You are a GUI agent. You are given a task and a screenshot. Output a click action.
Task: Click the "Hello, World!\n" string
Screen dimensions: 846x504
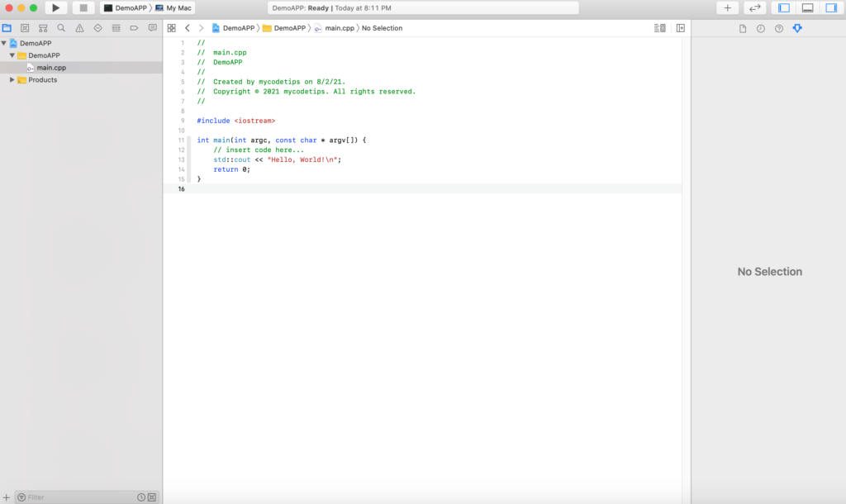coord(302,159)
